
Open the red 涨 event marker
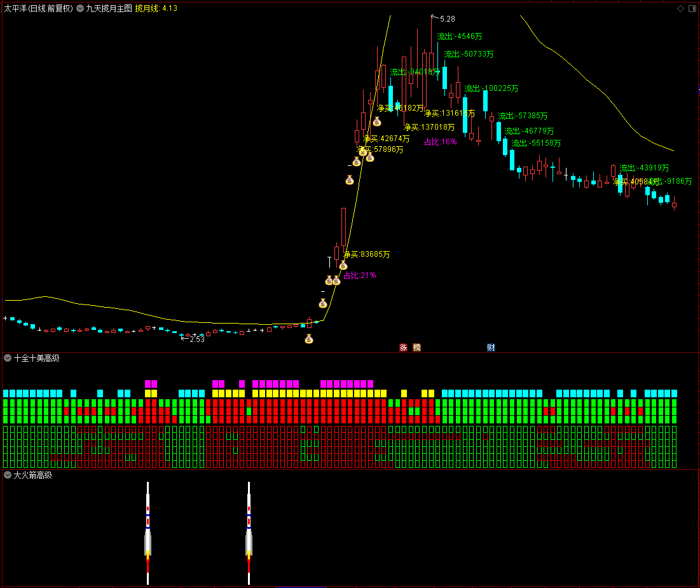pos(404,347)
